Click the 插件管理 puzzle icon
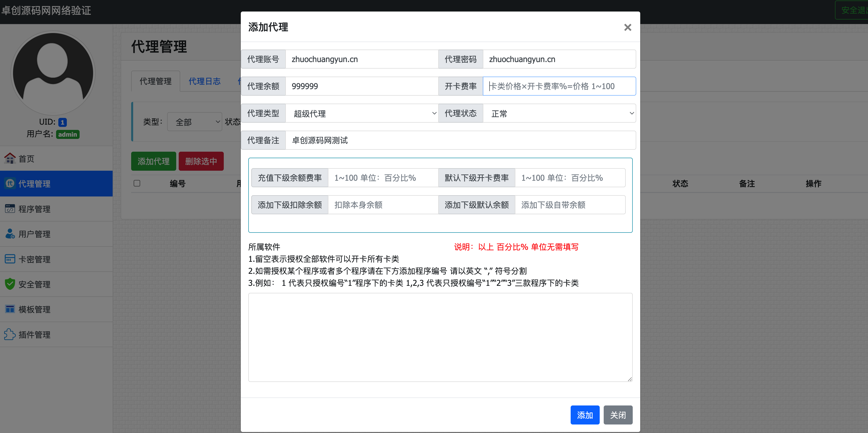 click(10, 334)
